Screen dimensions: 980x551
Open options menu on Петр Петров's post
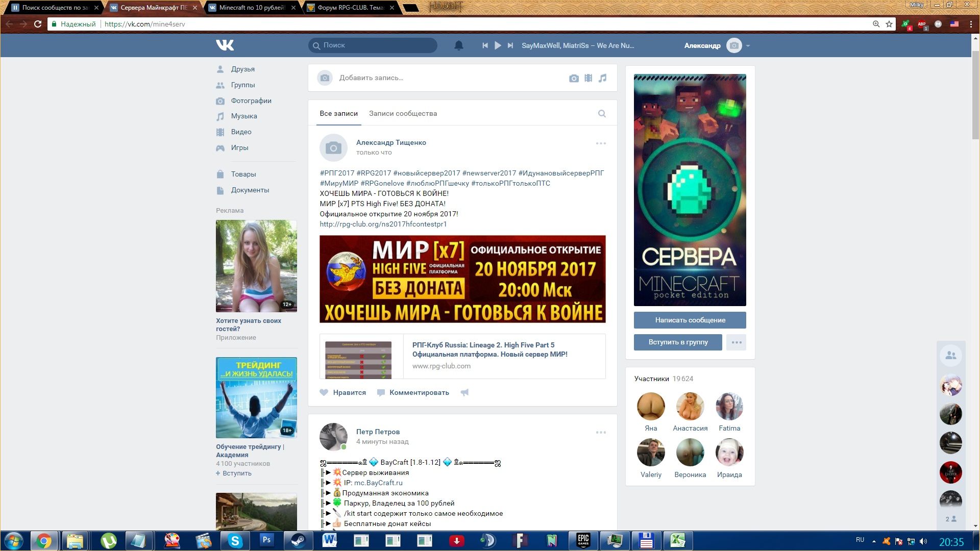(601, 433)
